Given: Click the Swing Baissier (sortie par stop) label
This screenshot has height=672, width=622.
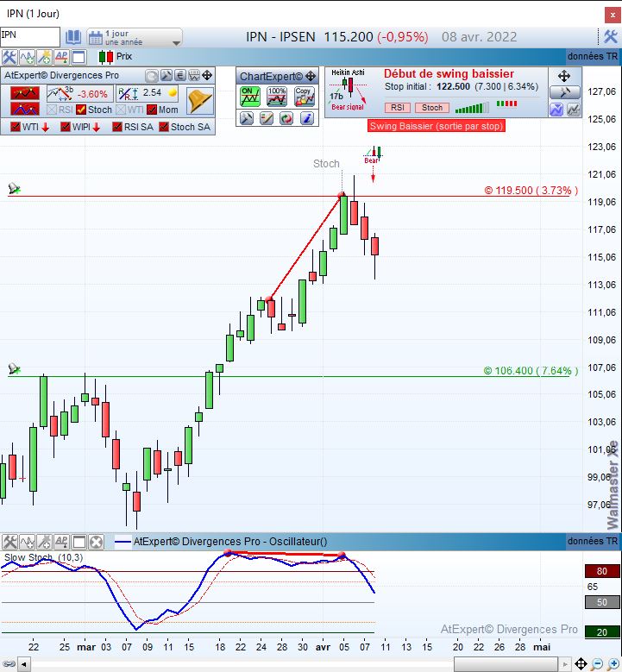Looking at the screenshot, I should click(436, 126).
